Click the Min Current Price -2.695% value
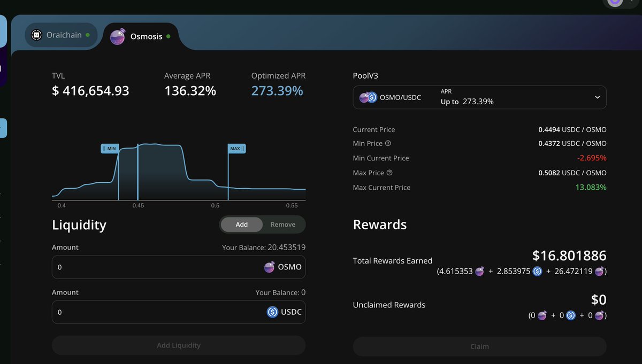Screen dimensions: 642x364 click(x=592, y=158)
